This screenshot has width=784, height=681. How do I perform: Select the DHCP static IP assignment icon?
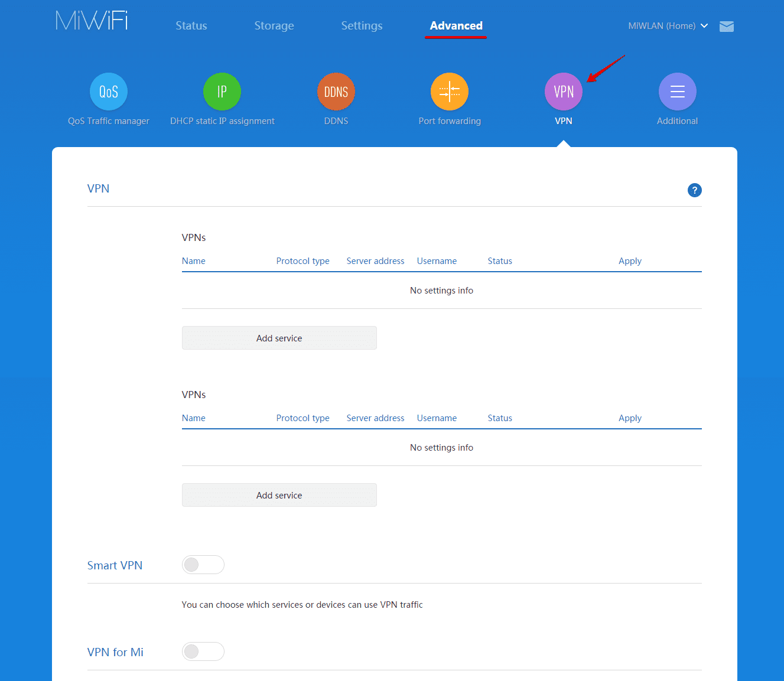222,92
